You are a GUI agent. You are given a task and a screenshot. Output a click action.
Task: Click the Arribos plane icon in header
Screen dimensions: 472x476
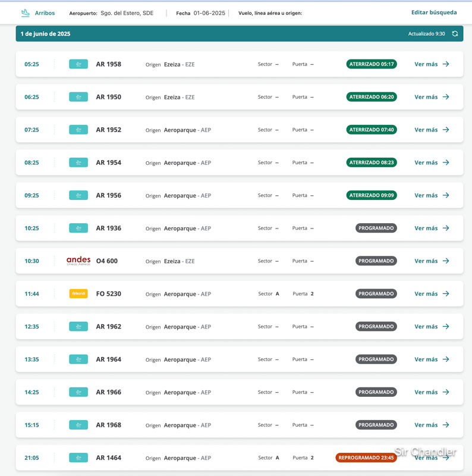coord(25,13)
